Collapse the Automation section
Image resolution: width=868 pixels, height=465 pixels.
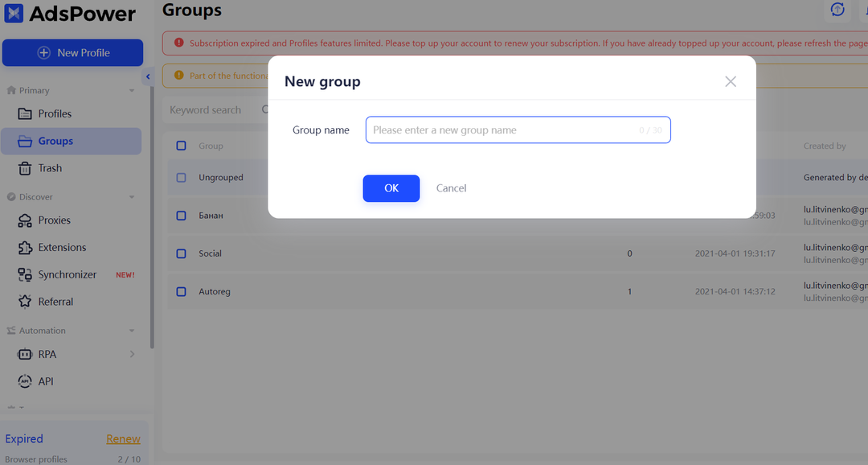[x=132, y=331]
